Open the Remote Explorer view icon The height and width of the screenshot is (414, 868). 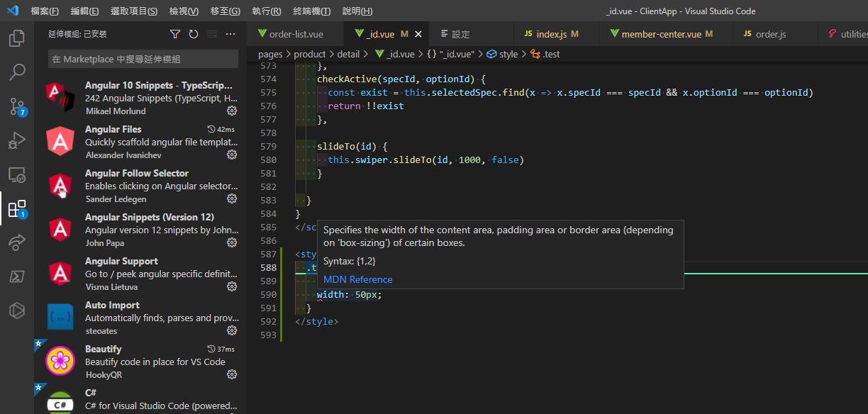coord(16,174)
